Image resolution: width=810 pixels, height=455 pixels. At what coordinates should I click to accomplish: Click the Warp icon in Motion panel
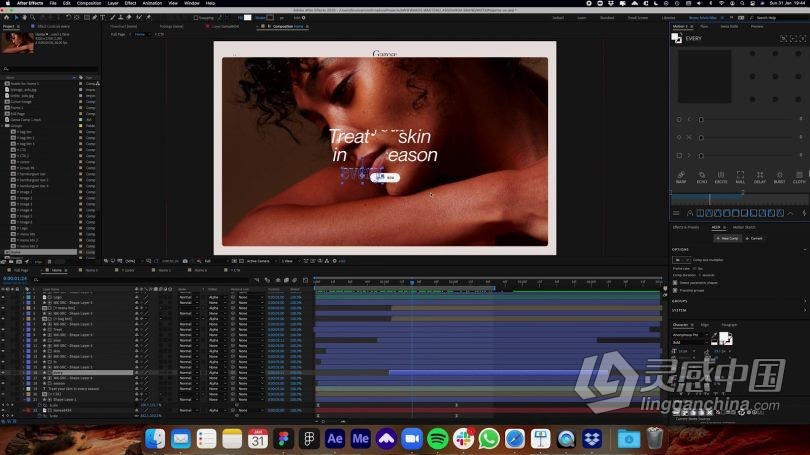pyautogui.click(x=681, y=177)
